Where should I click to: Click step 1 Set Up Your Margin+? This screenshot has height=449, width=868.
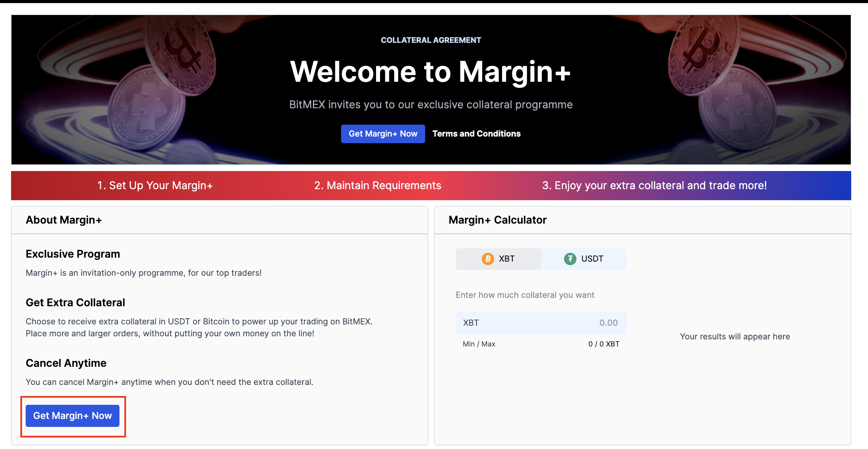(155, 186)
